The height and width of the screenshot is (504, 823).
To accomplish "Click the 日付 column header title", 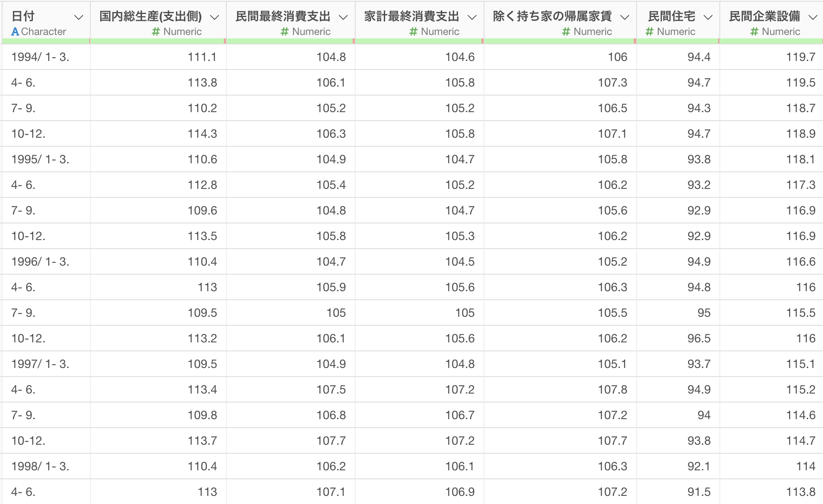I will pyautogui.click(x=23, y=16).
